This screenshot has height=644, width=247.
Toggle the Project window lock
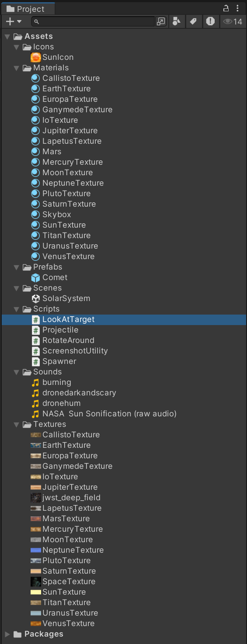pyautogui.click(x=226, y=8)
